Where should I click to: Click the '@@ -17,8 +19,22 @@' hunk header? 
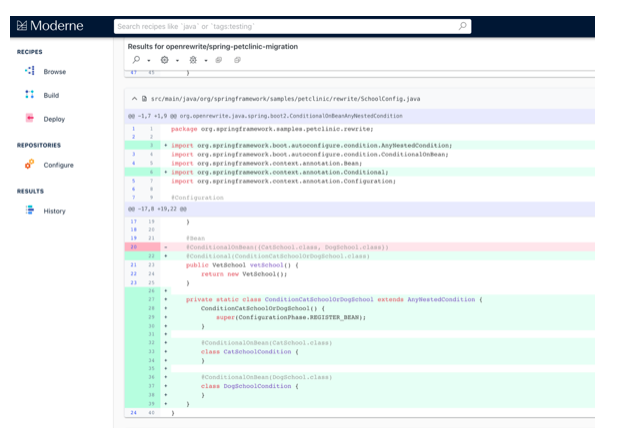click(x=359, y=209)
